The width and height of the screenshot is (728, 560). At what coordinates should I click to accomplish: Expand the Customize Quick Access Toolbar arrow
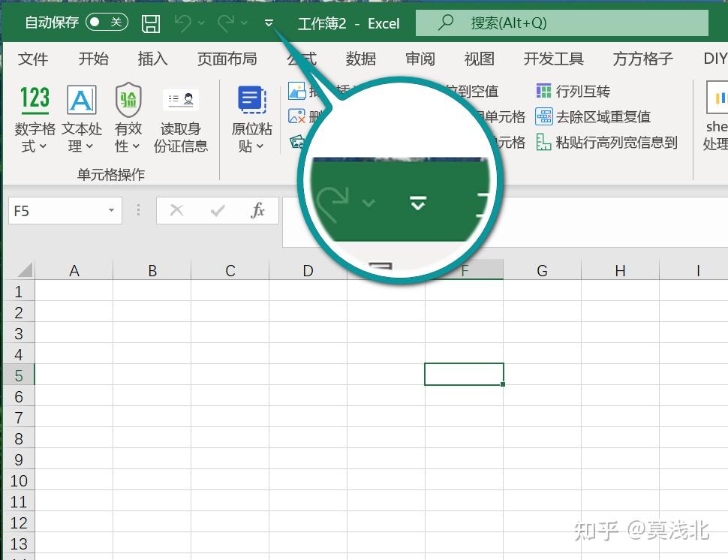coord(269,23)
